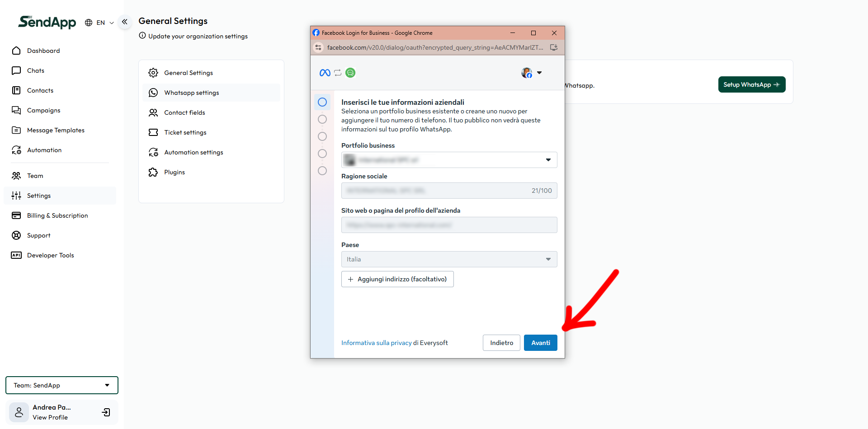This screenshot has width=868, height=429.
Task: Click the log out icon
Action: [x=106, y=412]
